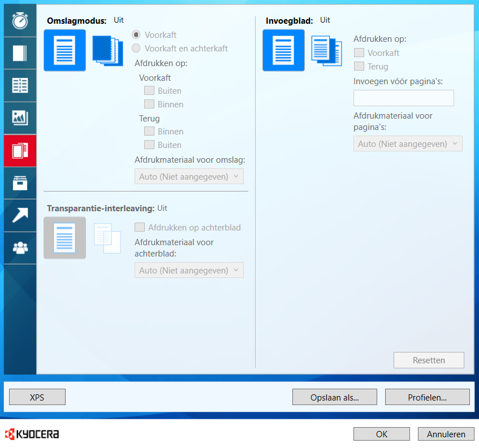Click the 'Invoegen vóór pagina's' text field
479x448 pixels.
[403, 98]
